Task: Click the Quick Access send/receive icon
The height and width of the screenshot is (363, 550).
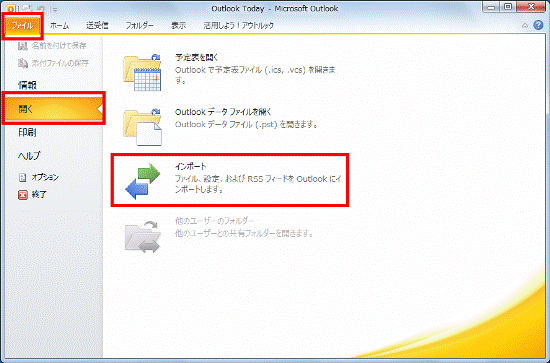Action: pos(26,9)
